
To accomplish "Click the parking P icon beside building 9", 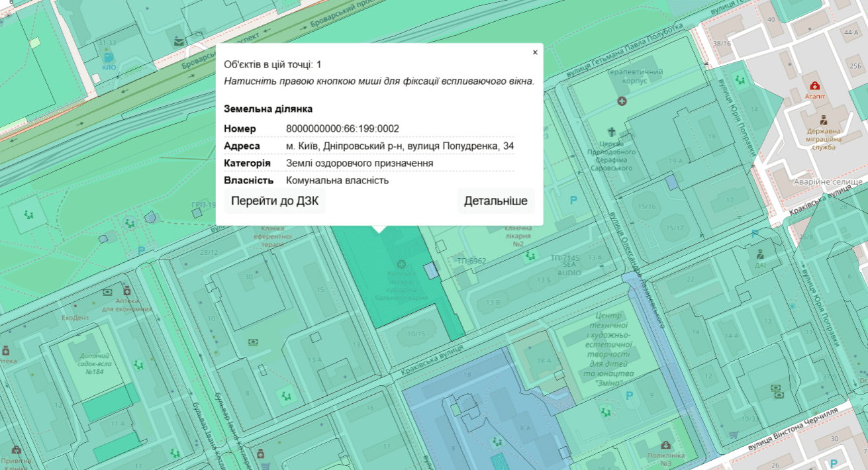I will (630, 395).
